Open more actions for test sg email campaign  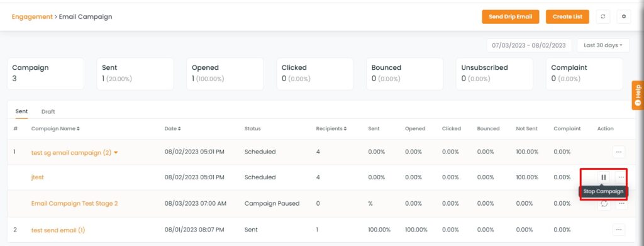click(x=619, y=152)
